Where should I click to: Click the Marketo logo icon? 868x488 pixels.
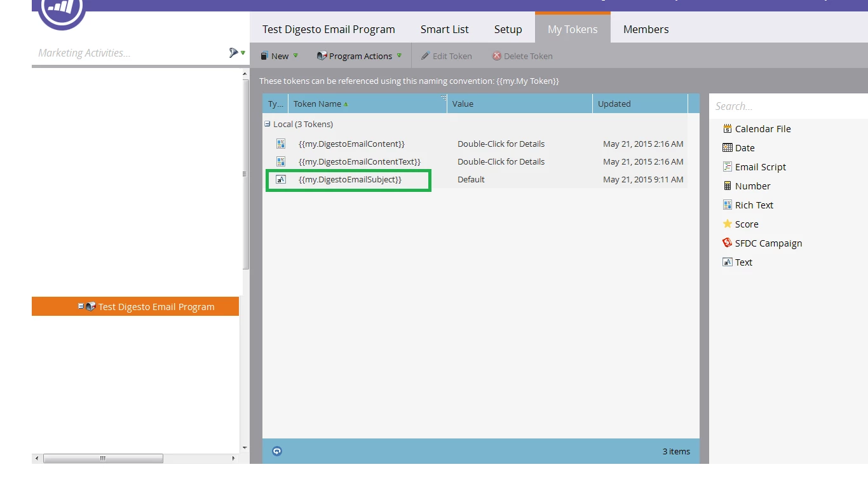coord(62,11)
